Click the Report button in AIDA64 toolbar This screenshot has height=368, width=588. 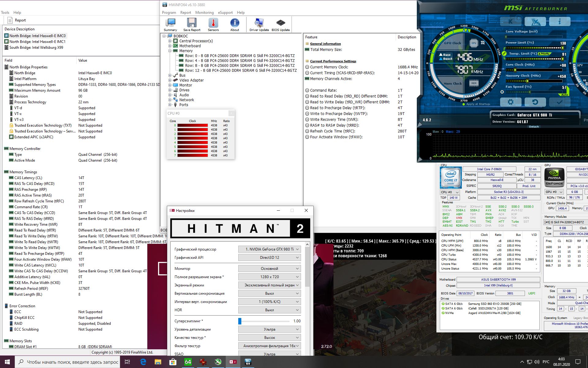click(x=17, y=20)
